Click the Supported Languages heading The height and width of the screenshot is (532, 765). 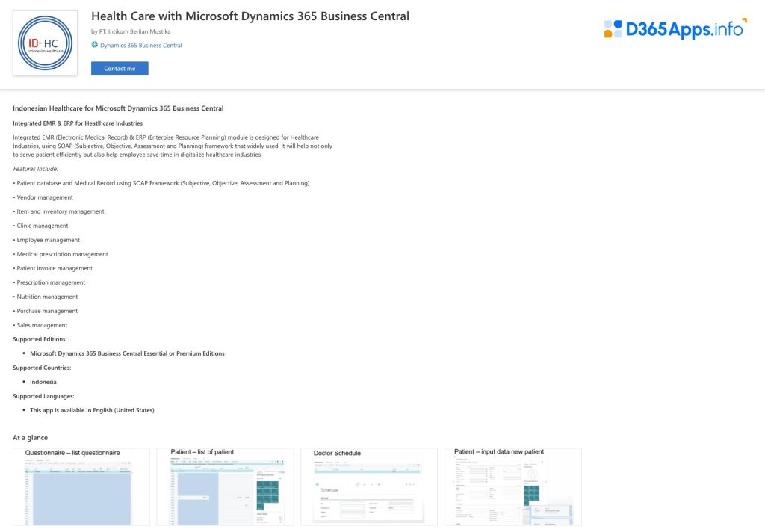[43, 396]
